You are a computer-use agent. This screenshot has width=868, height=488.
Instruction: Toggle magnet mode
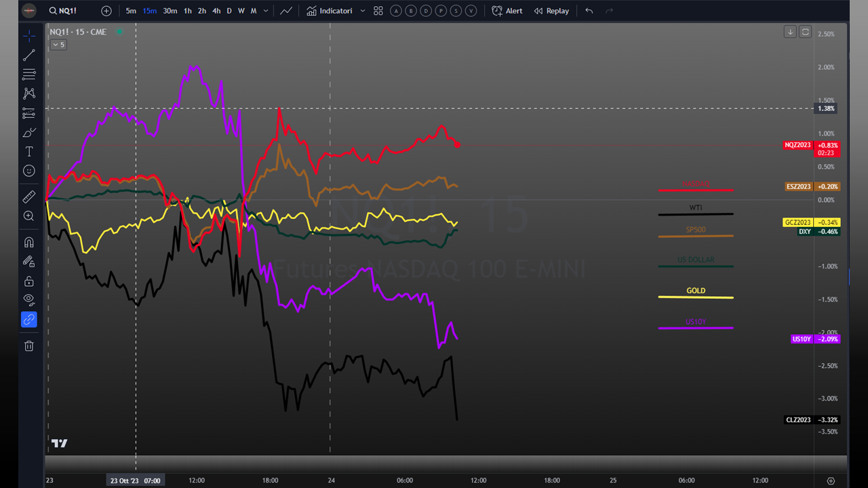[x=29, y=242]
